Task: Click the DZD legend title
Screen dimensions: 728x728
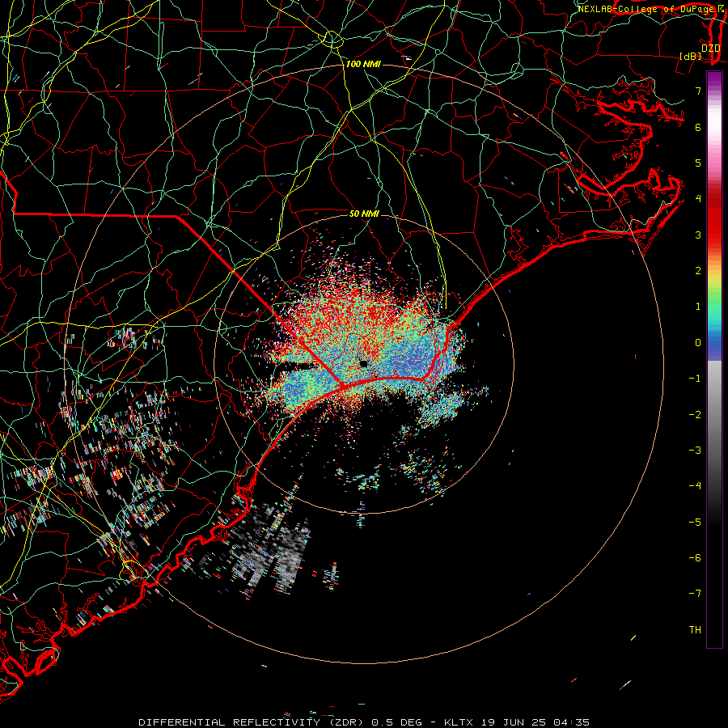Action: pos(711,48)
